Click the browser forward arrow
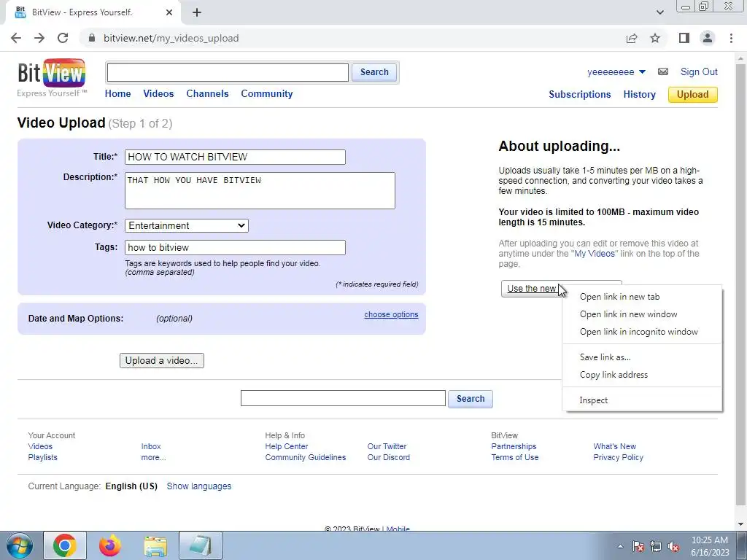The image size is (747, 560). [x=39, y=38]
